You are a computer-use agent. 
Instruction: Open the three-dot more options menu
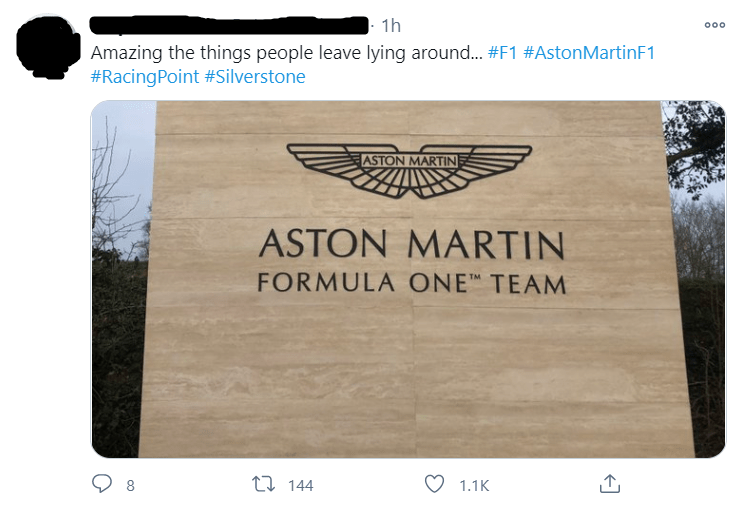[714, 26]
